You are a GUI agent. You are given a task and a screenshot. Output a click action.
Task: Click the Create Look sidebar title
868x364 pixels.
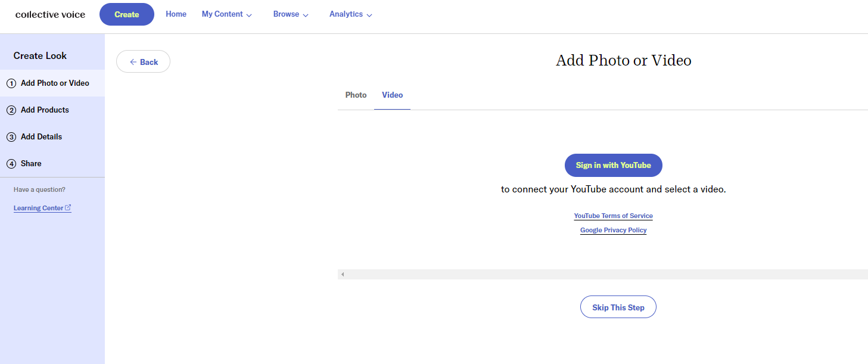[x=40, y=55]
